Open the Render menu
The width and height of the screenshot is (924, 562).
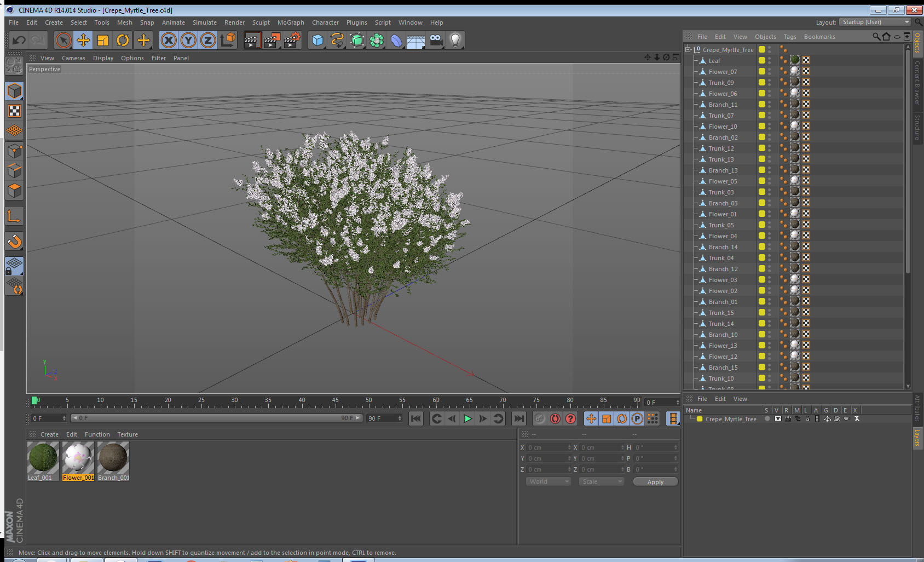(x=234, y=22)
